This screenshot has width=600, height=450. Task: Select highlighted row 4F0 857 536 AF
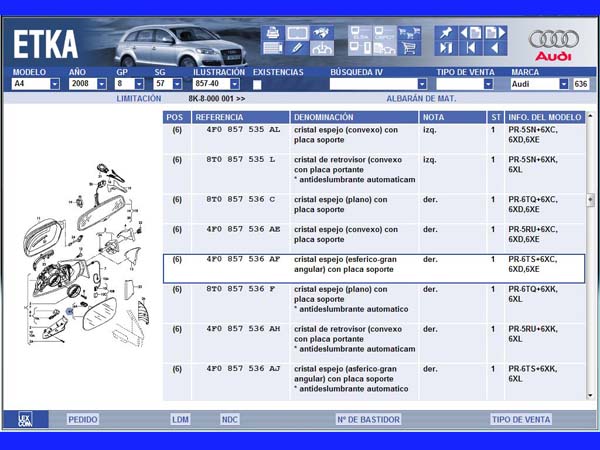tap(374, 268)
